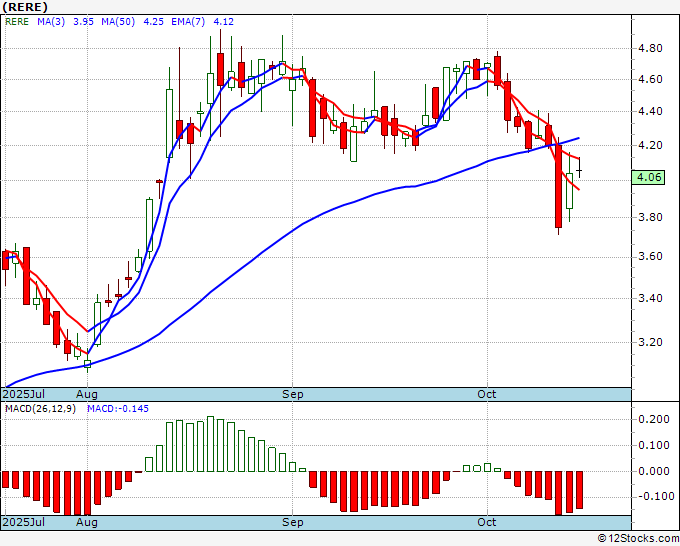Click Sep on the price chart axis

pos(293,394)
